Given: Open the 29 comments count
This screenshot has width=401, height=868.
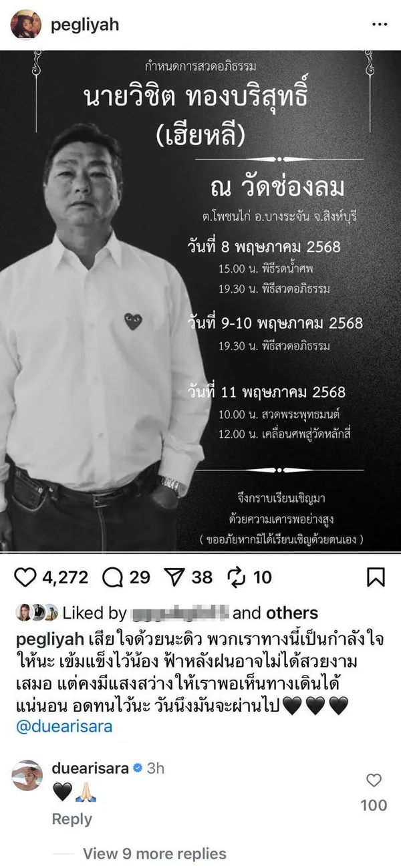Looking at the screenshot, I should click(x=140, y=577).
